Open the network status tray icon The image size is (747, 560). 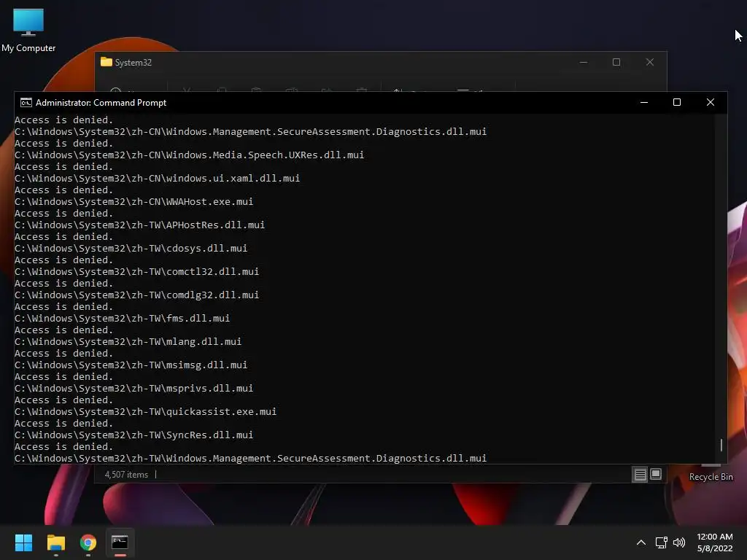pos(661,542)
